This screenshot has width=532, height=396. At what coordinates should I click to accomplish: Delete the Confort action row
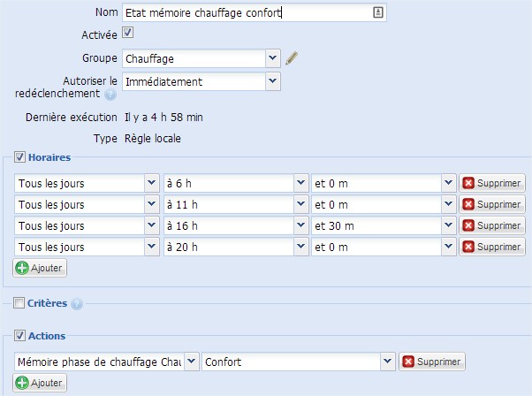tap(432, 362)
